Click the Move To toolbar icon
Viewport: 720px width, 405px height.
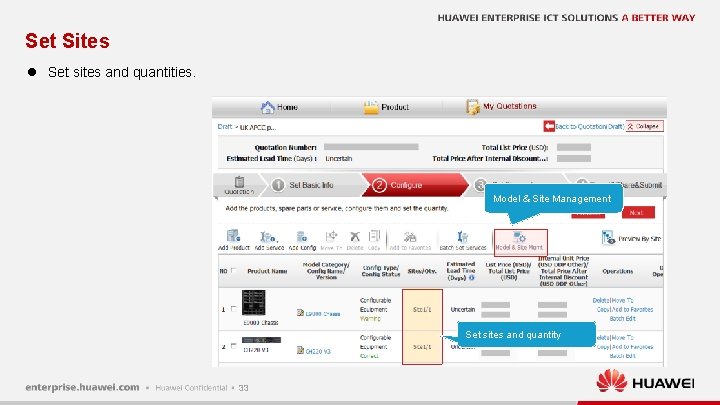tap(331, 240)
